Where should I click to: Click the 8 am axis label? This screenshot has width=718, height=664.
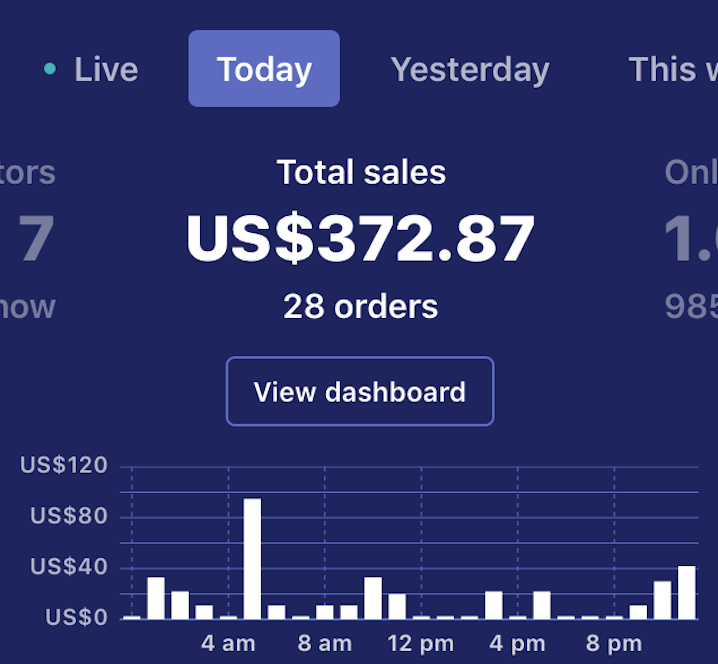tap(325, 643)
